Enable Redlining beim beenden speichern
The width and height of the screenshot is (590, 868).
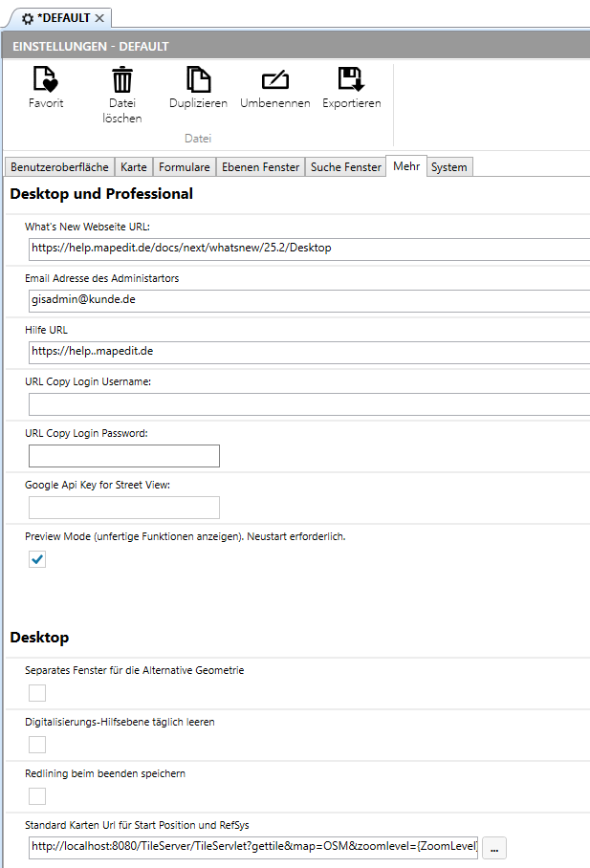37,796
